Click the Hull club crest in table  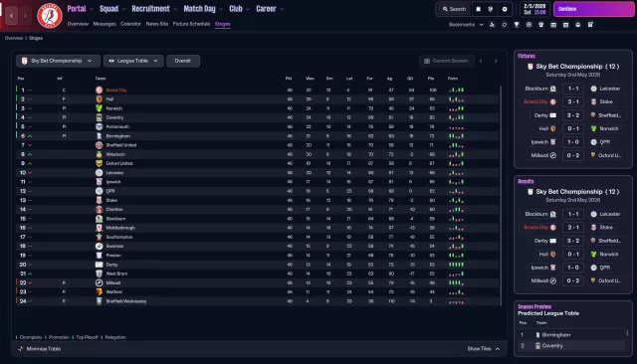(99, 99)
